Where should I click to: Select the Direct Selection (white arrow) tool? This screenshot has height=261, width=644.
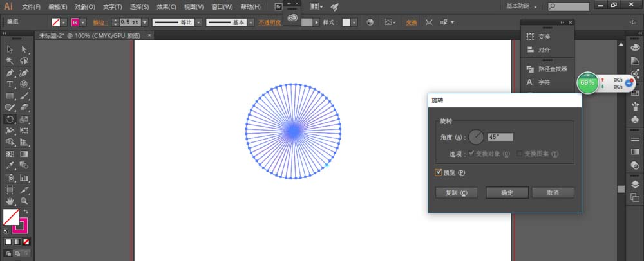point(24,50)
